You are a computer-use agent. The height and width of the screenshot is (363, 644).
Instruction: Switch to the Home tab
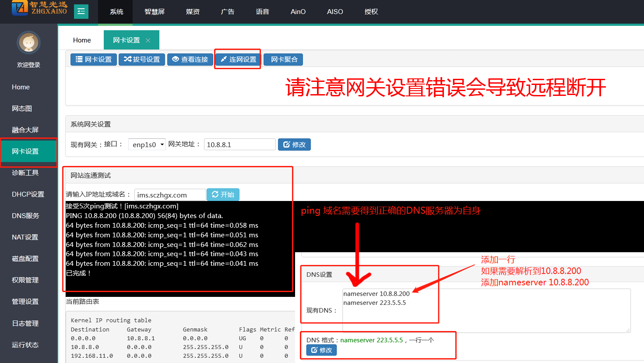[82, 40]
